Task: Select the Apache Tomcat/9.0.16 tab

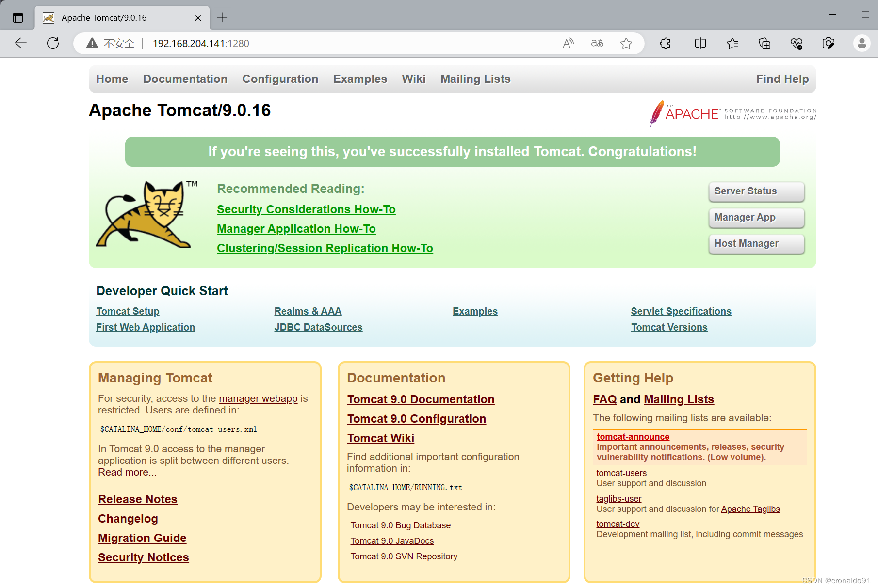Action: coord(122,18)
